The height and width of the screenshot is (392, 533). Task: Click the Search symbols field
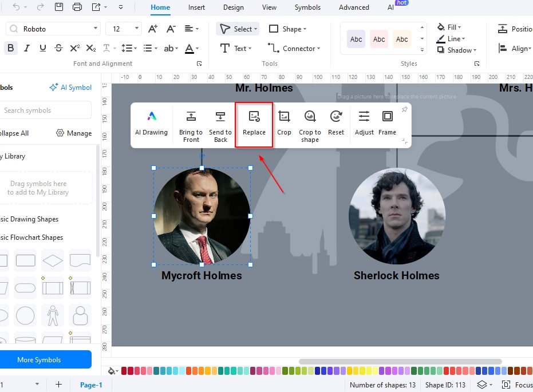pyautogui.click(x=46, y=110)
